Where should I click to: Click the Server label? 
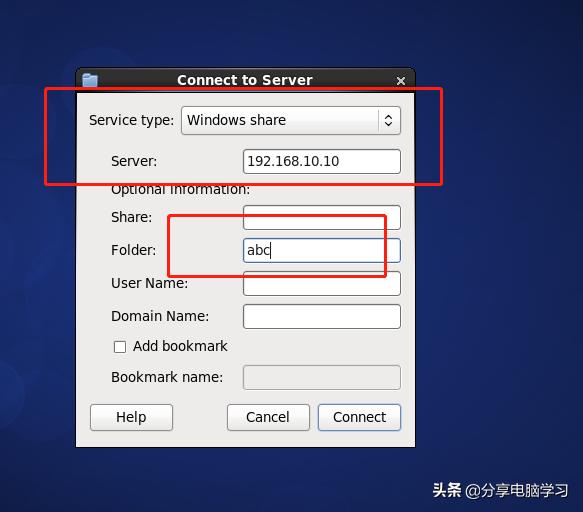pyautogui.click(x=134, y=161)
